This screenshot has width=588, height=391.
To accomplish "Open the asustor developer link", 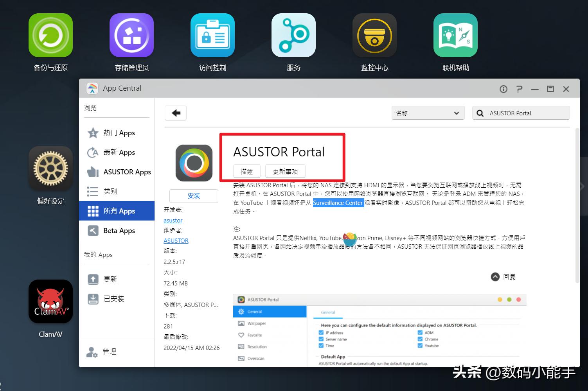I will click(x=173, y=220).
